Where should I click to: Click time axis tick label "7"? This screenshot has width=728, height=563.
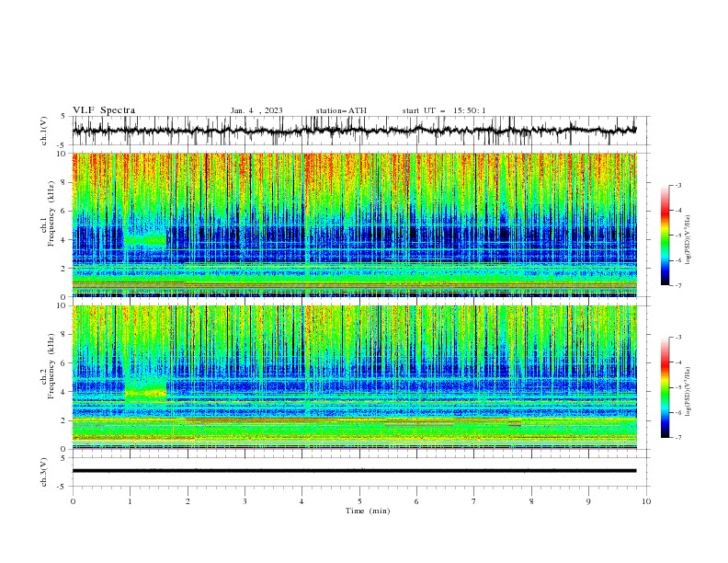tap(474, 501)
